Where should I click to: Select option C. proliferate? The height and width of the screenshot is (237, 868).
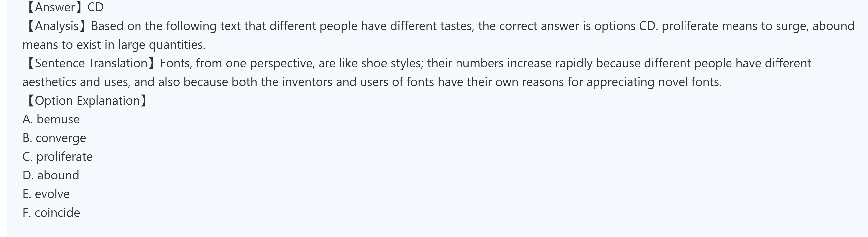[x=57, y=157]
